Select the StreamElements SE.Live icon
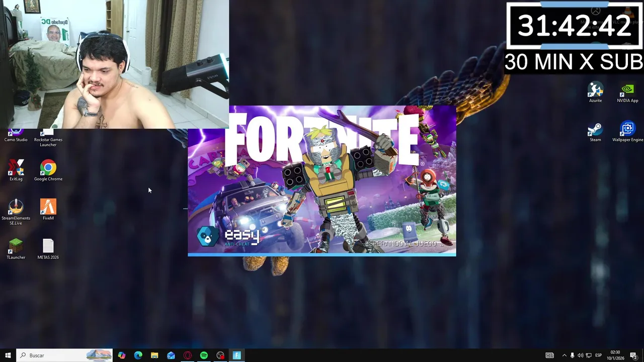The height and width of the screenshot is (362, 644). click(x=16, y=213)
